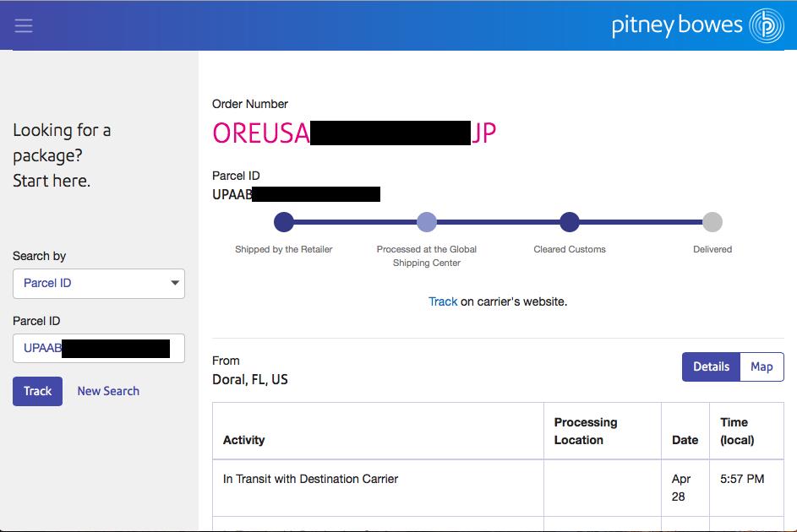Screen dimensions: 797x532
Task: Click the Processing Location column header
Action: point(585,431)
